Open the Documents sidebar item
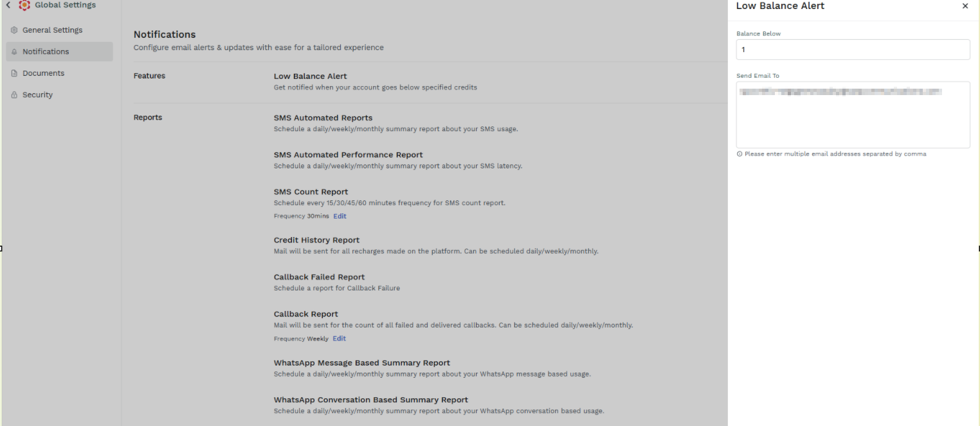Screen dimensions: 980x426 click(59, 73)
